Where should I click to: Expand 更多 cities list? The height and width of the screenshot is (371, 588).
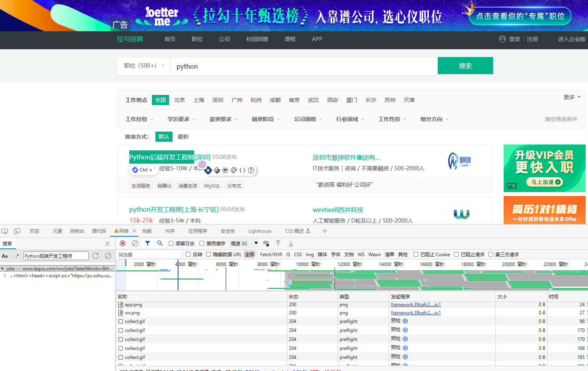point(572,97)
